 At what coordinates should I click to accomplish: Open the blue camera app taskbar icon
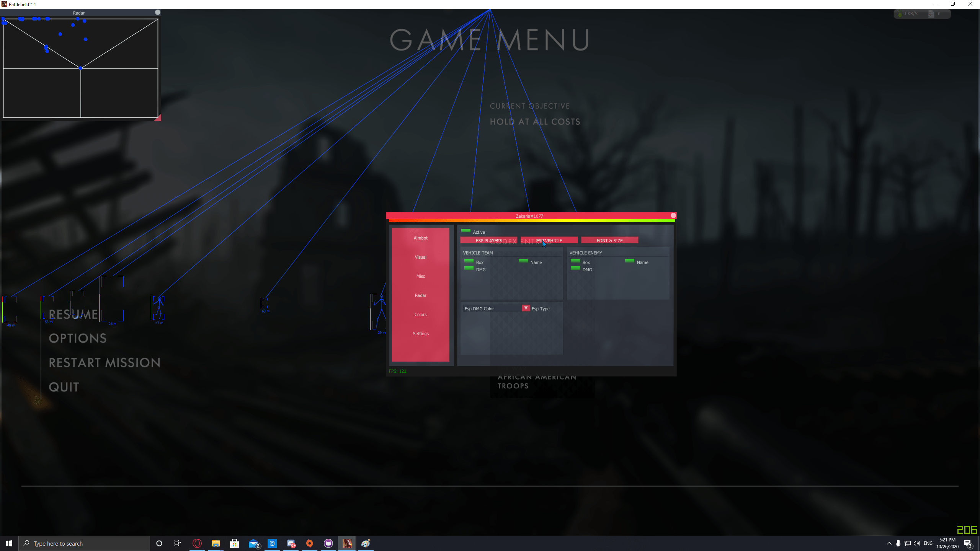tap(272, 543)
